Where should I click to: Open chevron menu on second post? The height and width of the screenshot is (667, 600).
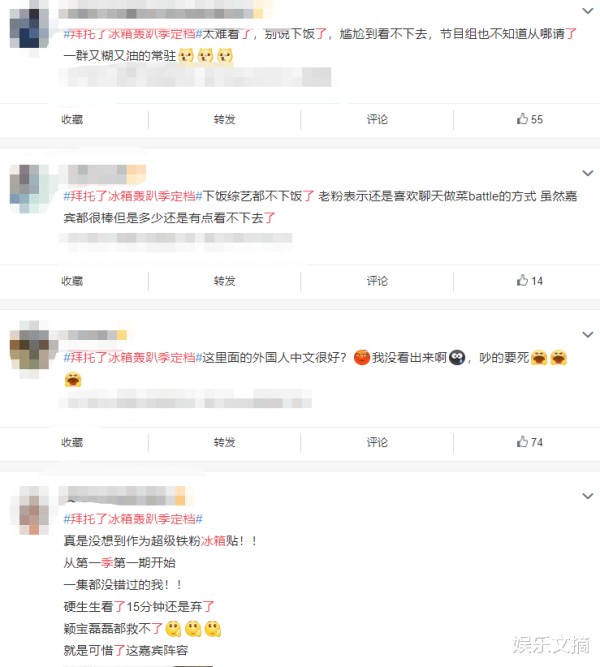click(588, 173)
